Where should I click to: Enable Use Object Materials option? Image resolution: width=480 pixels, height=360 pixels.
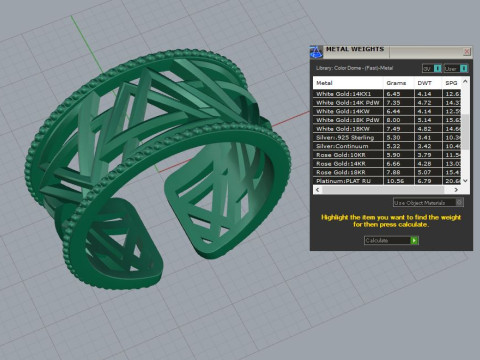point(428,202)
